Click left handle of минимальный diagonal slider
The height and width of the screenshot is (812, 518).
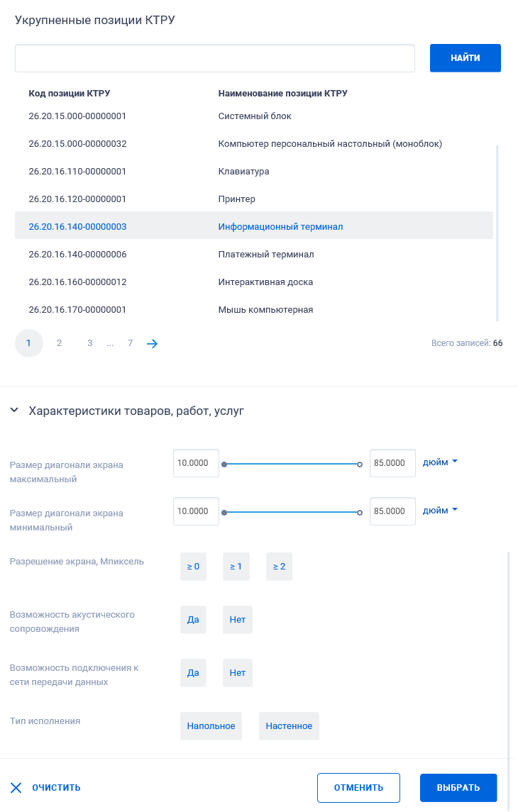[x=224, y=513]
